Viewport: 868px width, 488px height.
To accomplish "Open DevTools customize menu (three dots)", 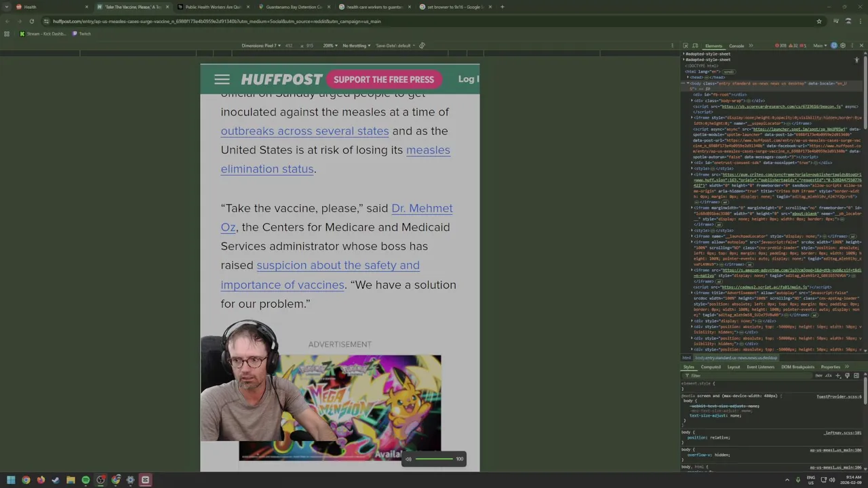I will [x=852, y=45].
